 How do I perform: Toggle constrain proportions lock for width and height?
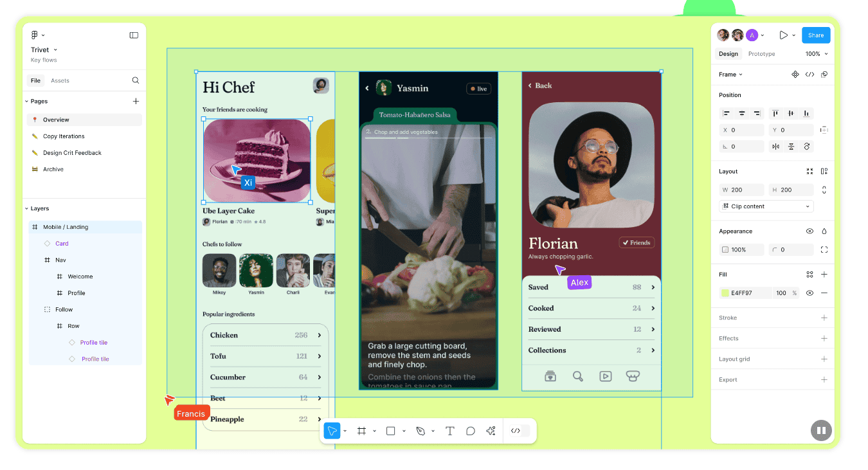[x=824, y=190]
